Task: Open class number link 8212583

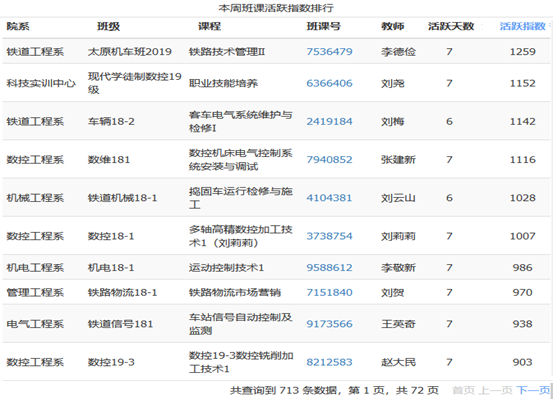Action: [x=329, y=362]
